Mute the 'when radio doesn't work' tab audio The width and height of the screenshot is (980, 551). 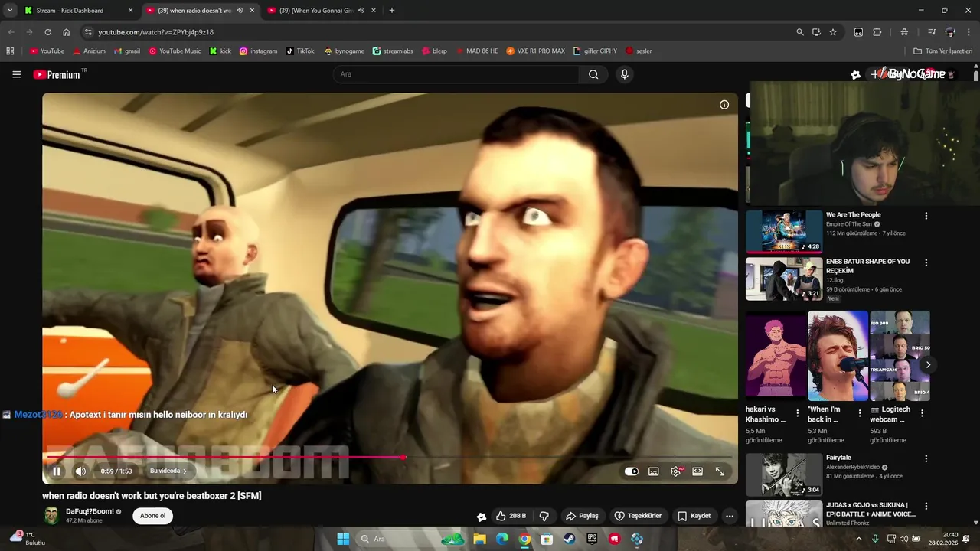point(240,11)
